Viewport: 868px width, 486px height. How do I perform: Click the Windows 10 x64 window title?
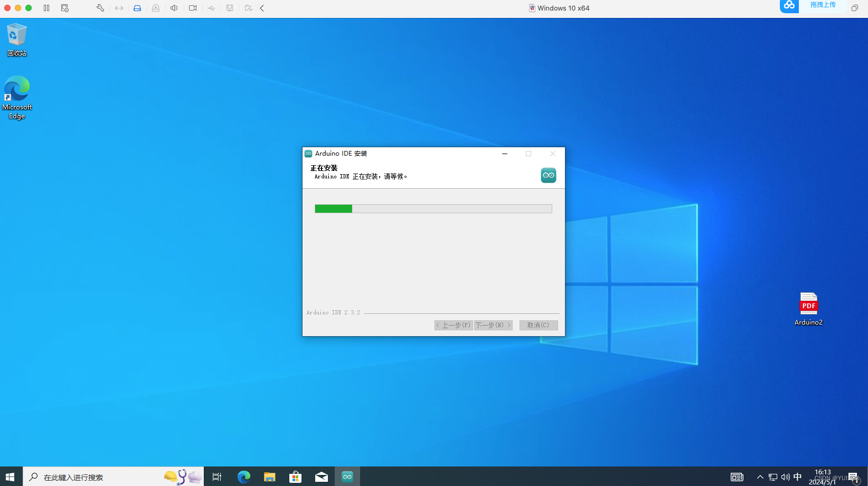tap(563, 8)
